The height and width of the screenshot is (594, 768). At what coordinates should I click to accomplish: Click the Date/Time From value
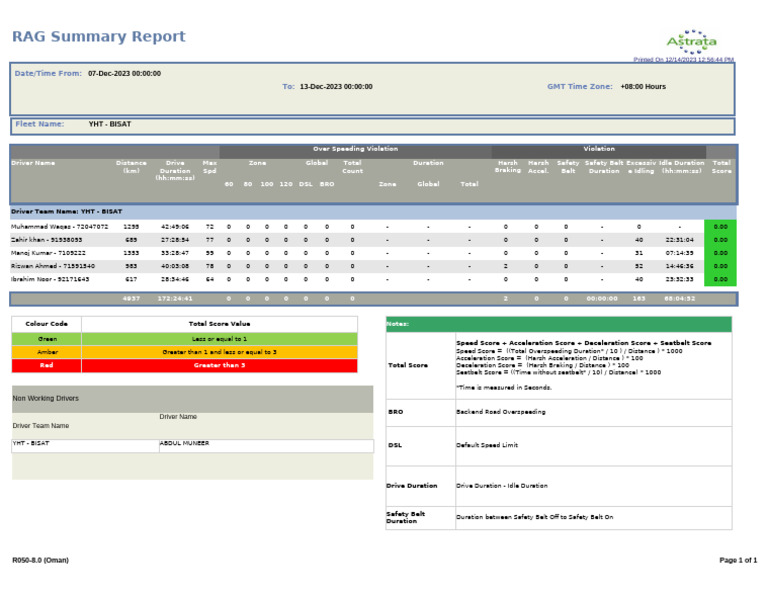(x=124, y=73)
